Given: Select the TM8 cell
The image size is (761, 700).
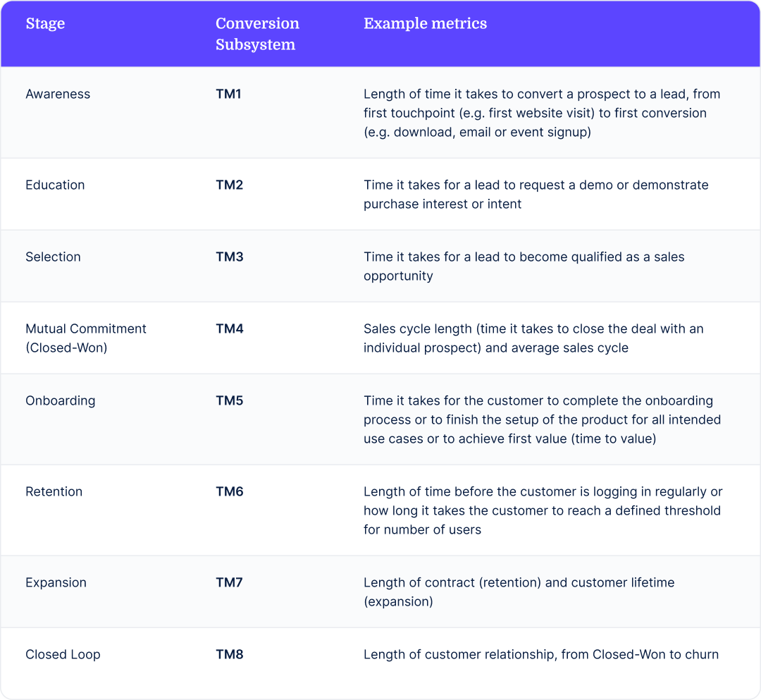Looking at the screenshot, I should click(230, 654).
